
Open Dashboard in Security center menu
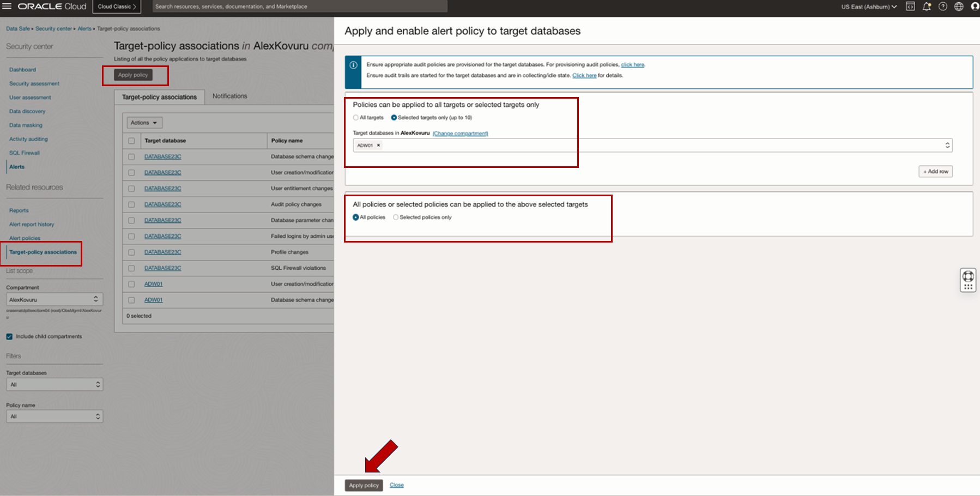pos(22,70)
